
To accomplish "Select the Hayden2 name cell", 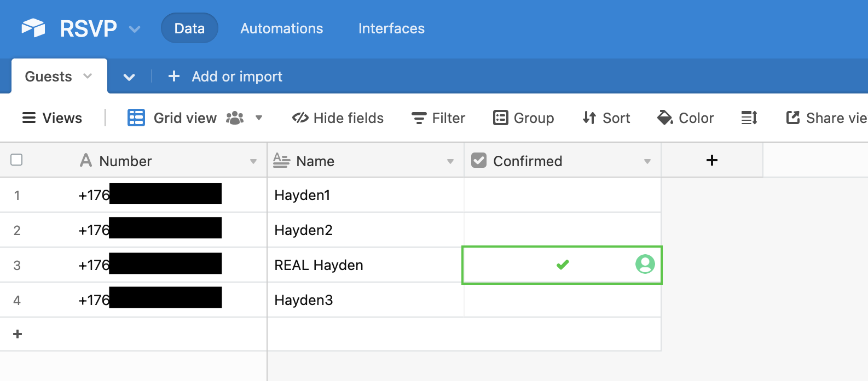I will pos(365,230).
